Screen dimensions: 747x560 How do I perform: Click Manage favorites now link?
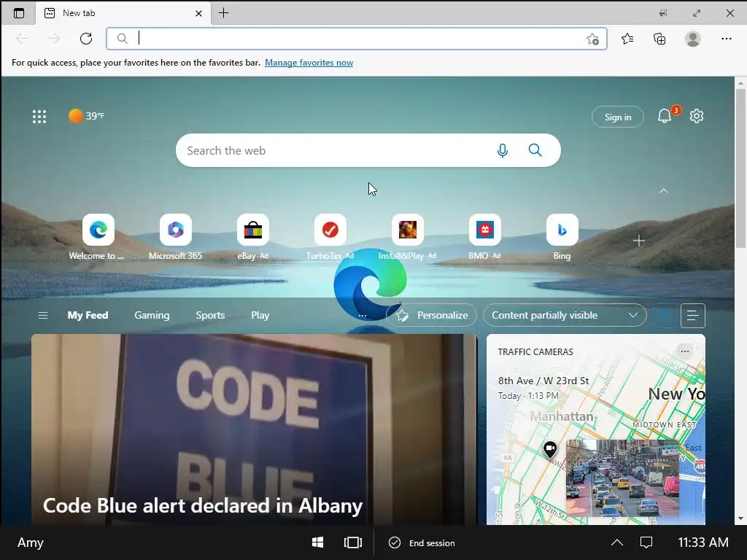coord(309,63)
